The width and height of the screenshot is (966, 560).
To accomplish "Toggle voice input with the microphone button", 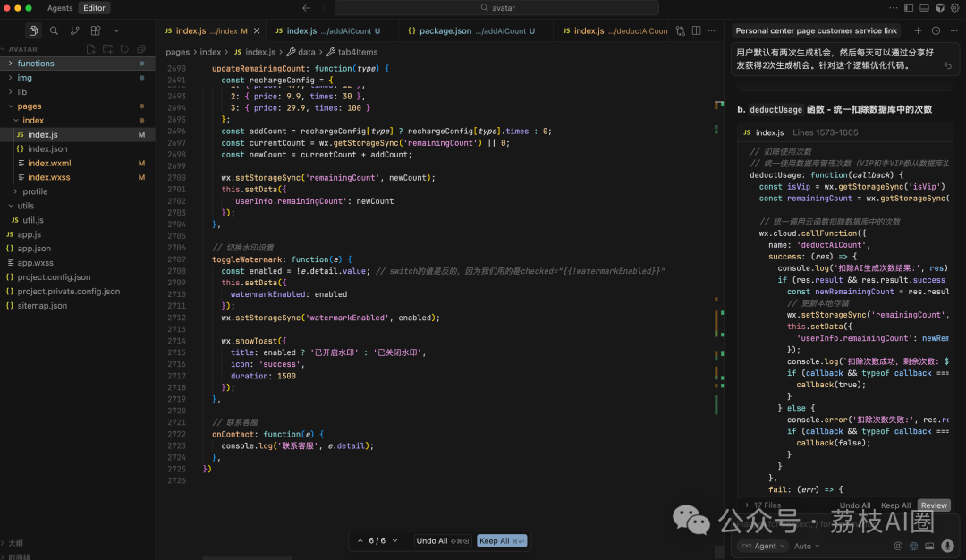I will tap(947, 546).
